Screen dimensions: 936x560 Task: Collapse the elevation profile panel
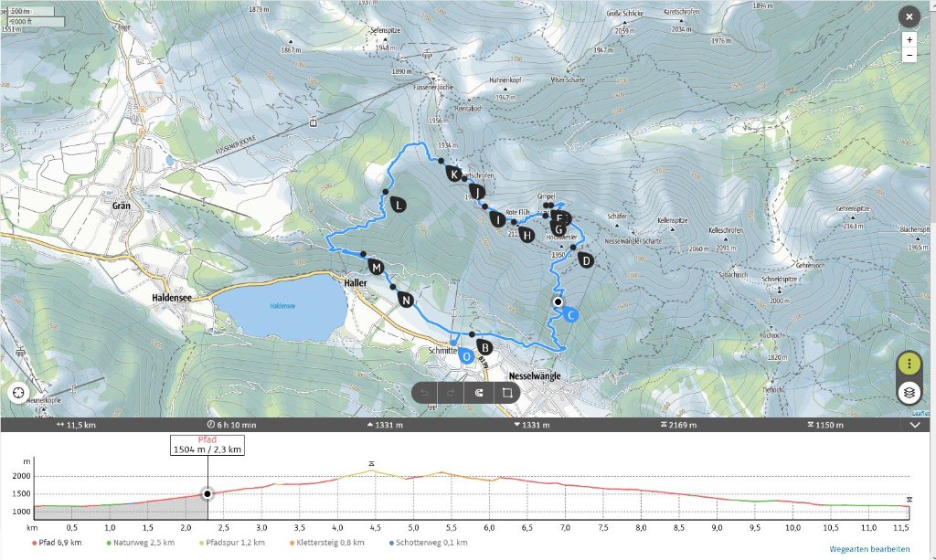(x=915, y=425)
